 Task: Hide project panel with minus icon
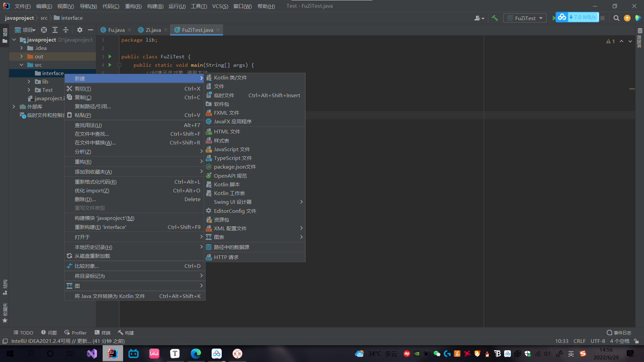(91, 30)
